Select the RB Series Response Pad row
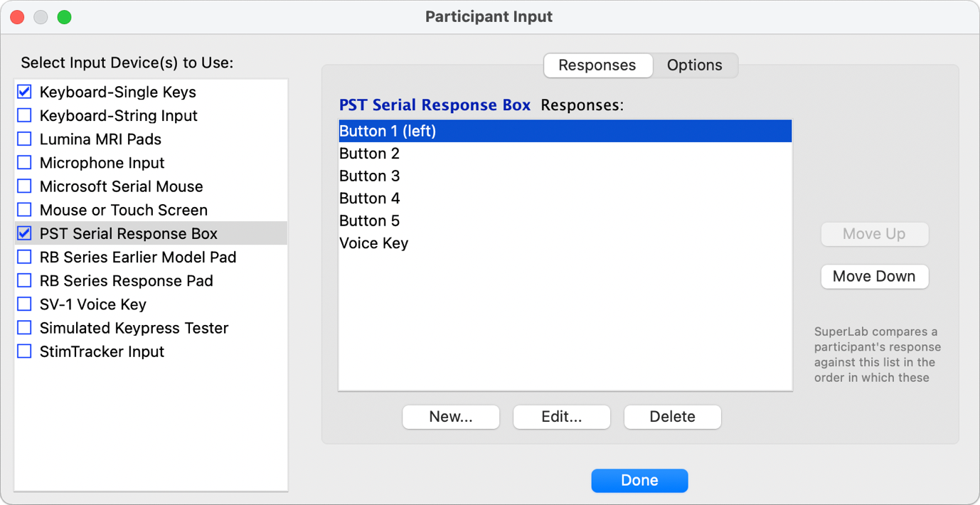Screen dimensions: 980x505 coord(127,281)
